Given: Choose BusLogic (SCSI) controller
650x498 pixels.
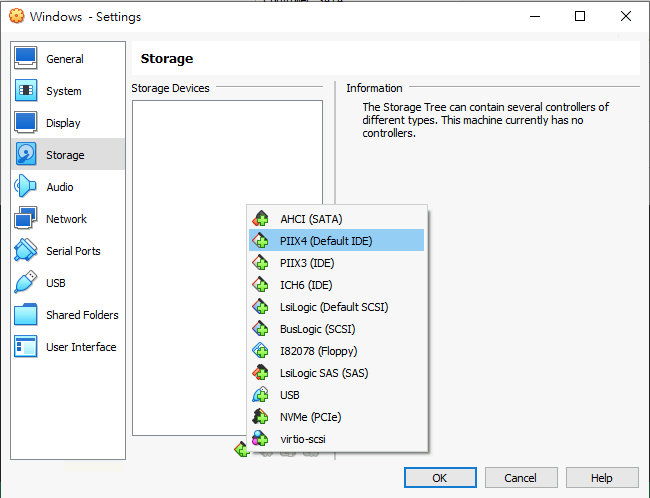Looking at the screenshot, I should pyautogui.click(x=317, y=329).
